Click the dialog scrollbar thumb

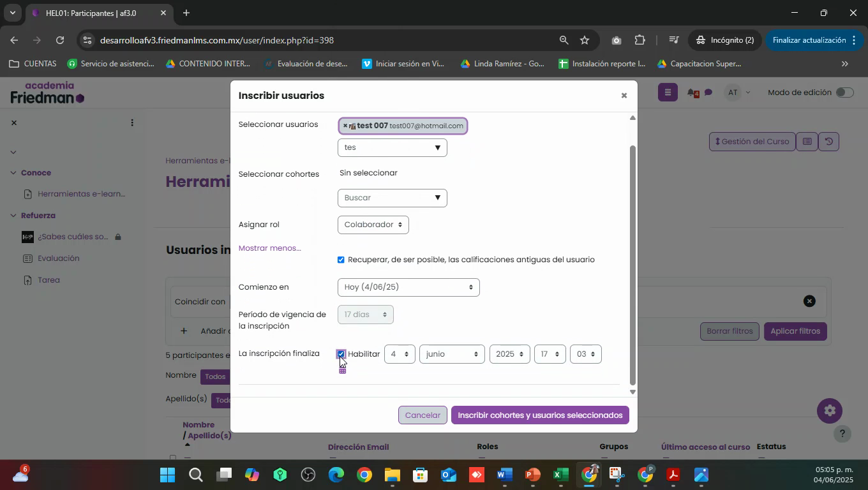pyautogui.click(x=632, y=265)
